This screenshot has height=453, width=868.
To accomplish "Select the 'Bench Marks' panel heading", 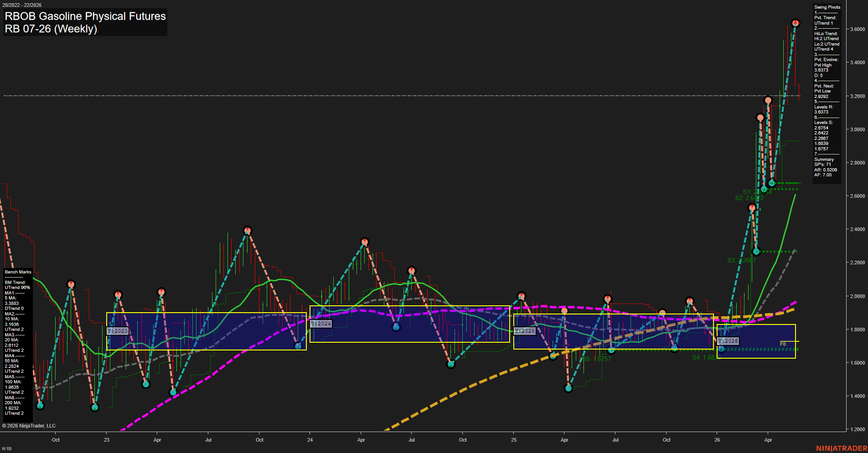I will coord(18,272).
